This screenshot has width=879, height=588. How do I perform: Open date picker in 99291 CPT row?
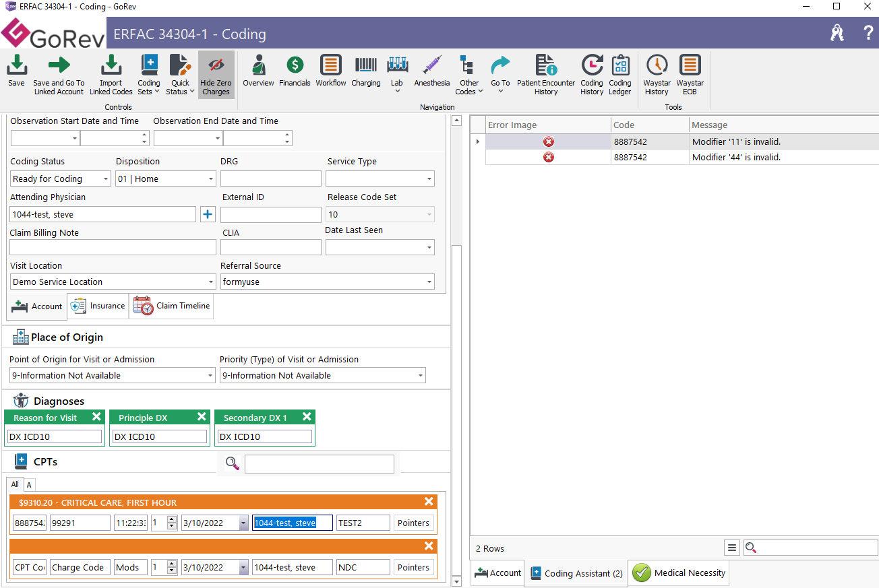(243, 523)
